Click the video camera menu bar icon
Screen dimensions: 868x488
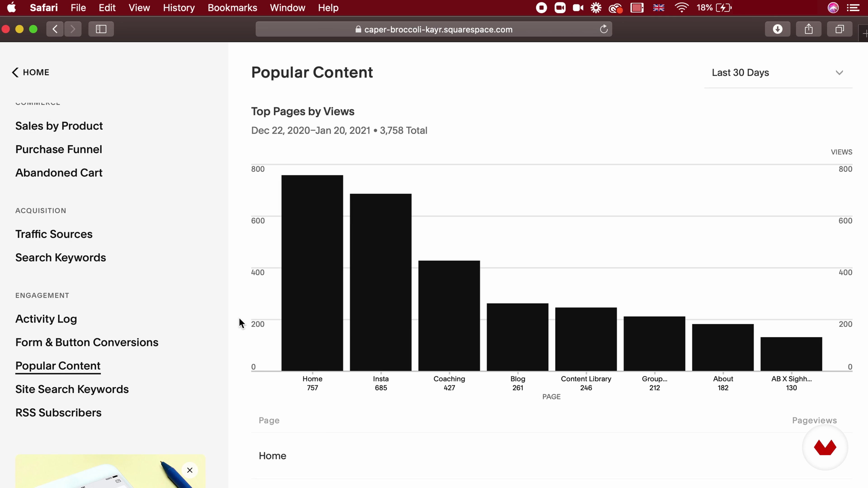coord(578,7)
